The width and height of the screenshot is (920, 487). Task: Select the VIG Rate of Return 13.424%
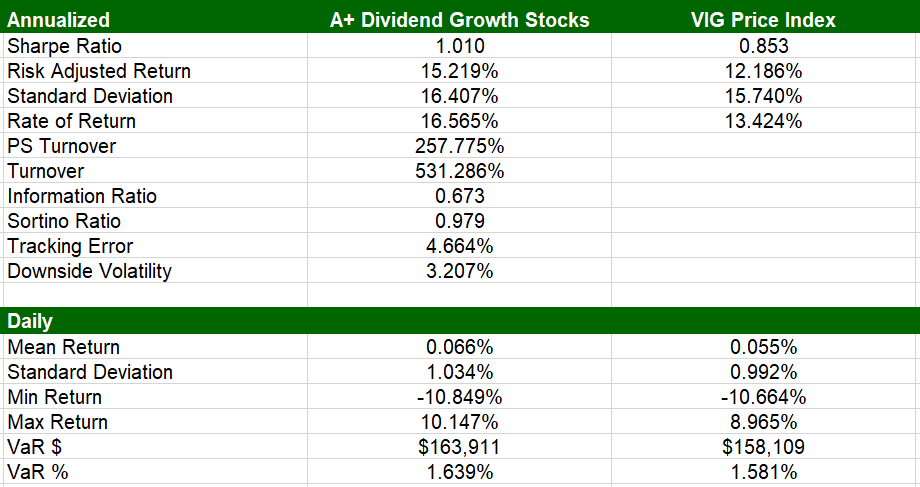(x=764, y=121)
